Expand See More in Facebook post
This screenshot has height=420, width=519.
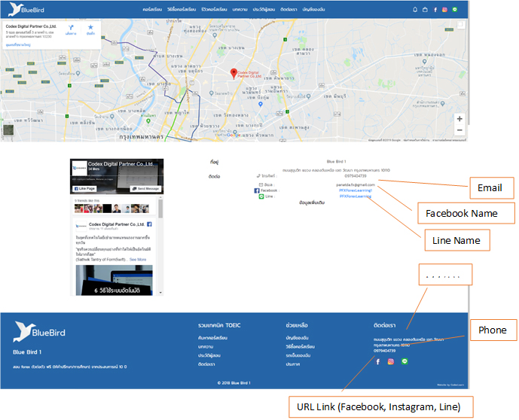(x=138, y=259)
